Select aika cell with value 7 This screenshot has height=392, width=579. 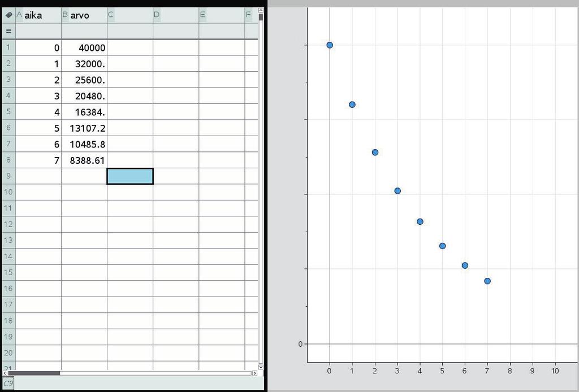(x=38, y=160)
